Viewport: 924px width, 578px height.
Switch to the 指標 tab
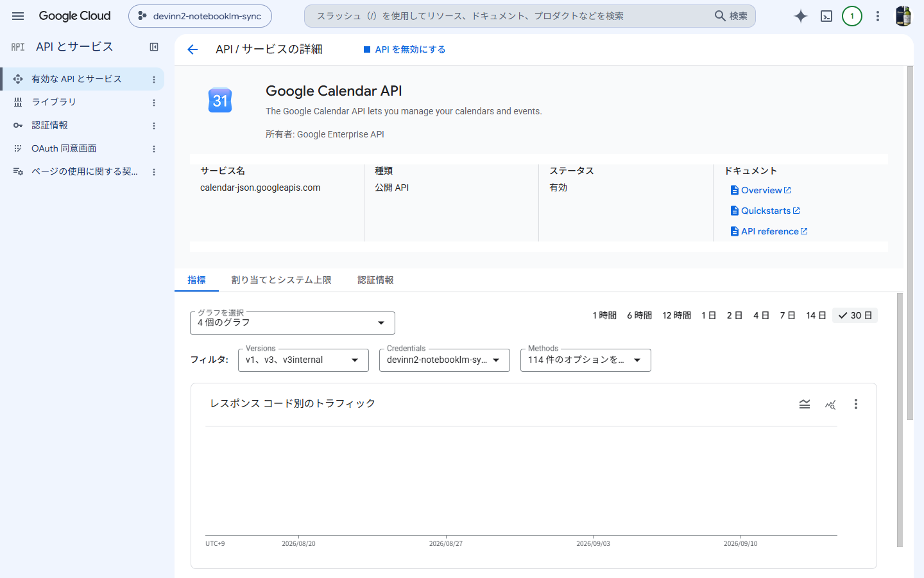[196, 280]
